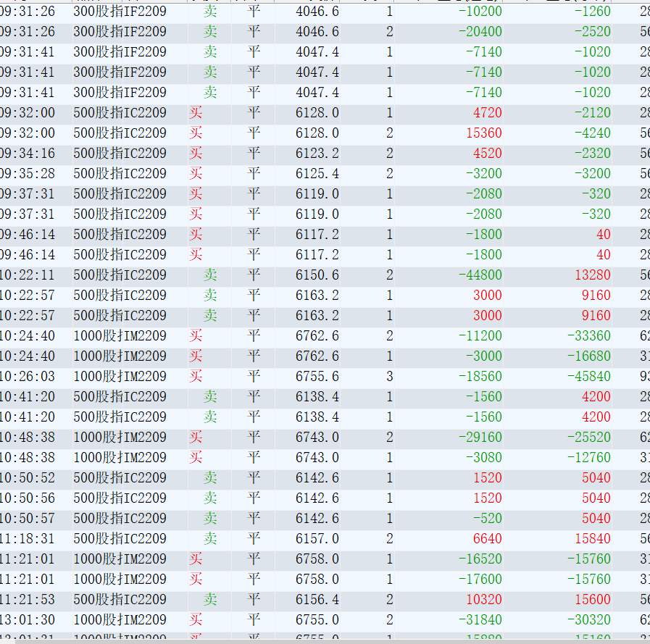Click the time cell 11:21:53
The image size is (650, 644).
(x=28, y=600)
